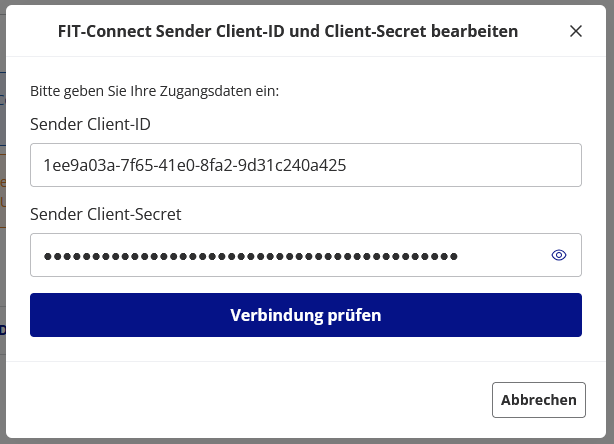Image resolution: width=614 pixels, height=444 pixels.
Task: Click the "Bitte geben Sie Ihre Zugangsdaten ein" text
Action: (x=154, y=90)
